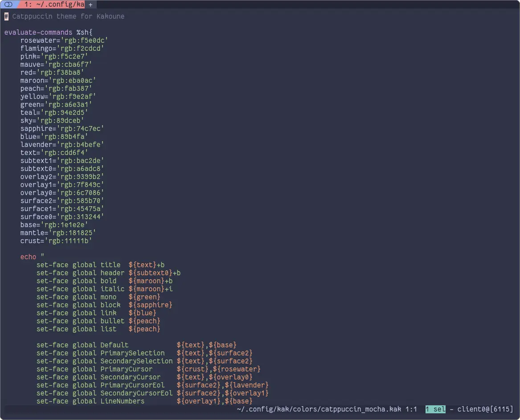
Task: Click the 'echo' command word
Action: pos(28,257)
